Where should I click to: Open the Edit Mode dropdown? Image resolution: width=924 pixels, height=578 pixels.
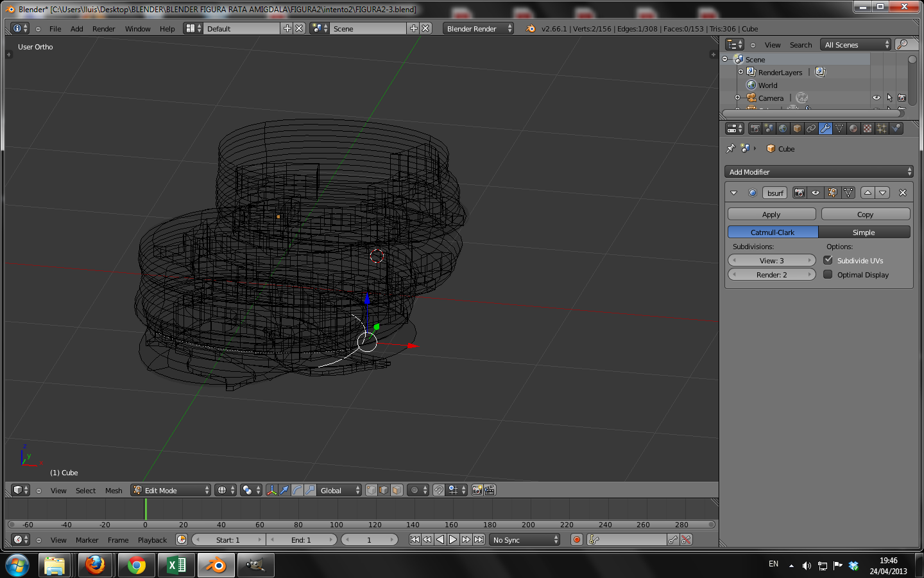[171, 490]
